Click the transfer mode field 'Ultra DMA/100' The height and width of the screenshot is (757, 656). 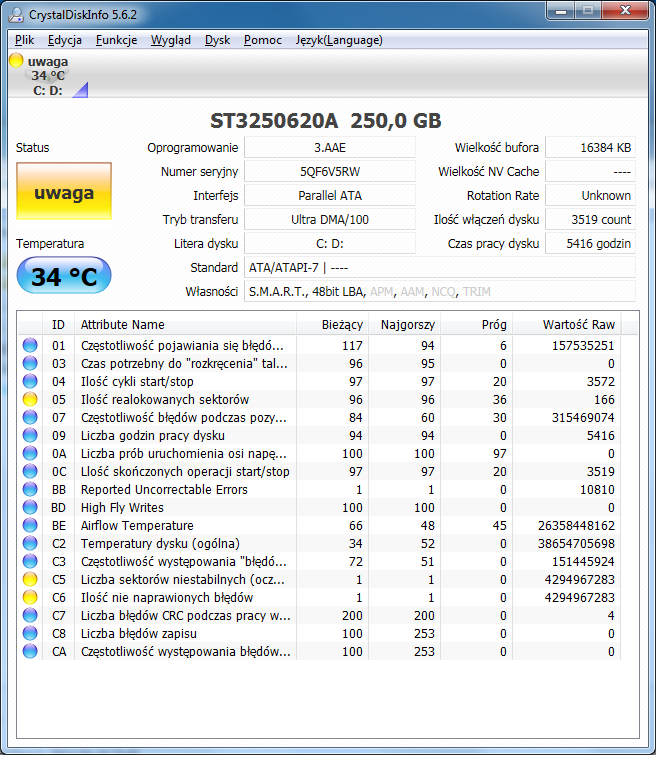(x=330, y=220)
